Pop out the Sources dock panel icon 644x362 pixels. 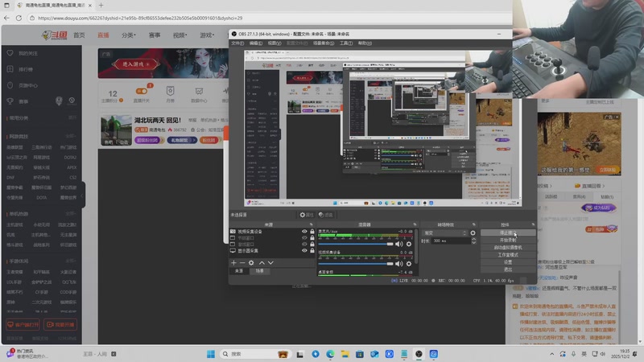pyautogui.click(x=311, y=224)
